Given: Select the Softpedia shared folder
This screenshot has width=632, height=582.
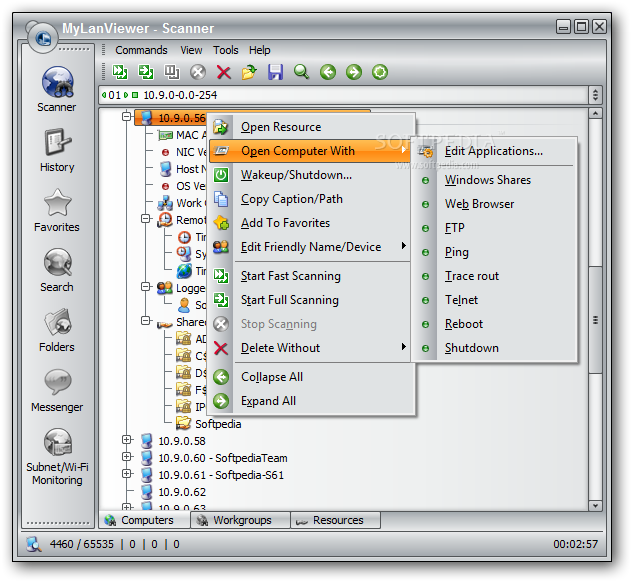Looking at the screenshot, I should tap(210, 424).
